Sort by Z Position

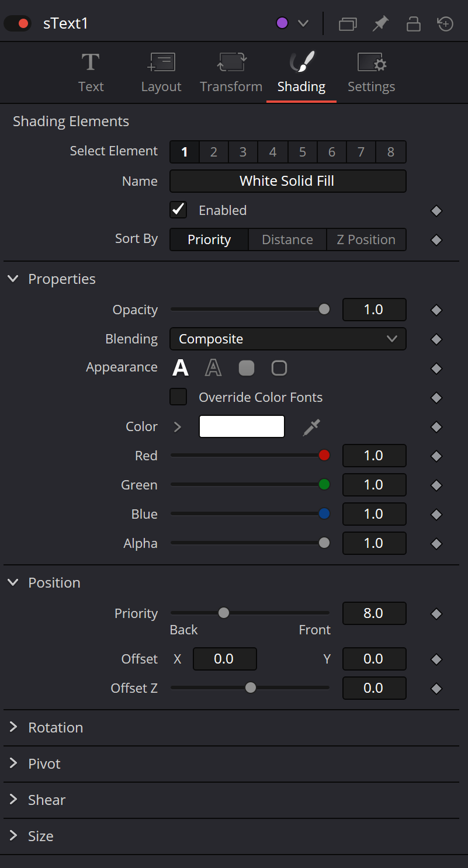pyautogui.click(x=366, y=239)
